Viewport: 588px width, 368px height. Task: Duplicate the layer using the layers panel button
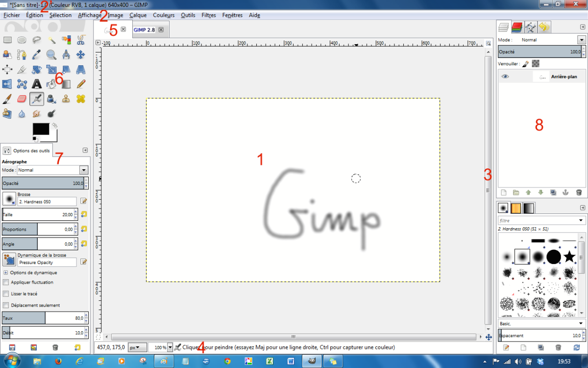click(x=553, y=193)
